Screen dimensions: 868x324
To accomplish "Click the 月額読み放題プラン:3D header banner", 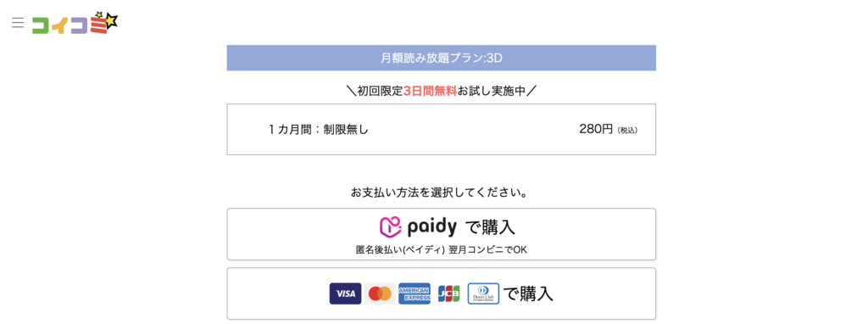I will (x=441, y=58).
